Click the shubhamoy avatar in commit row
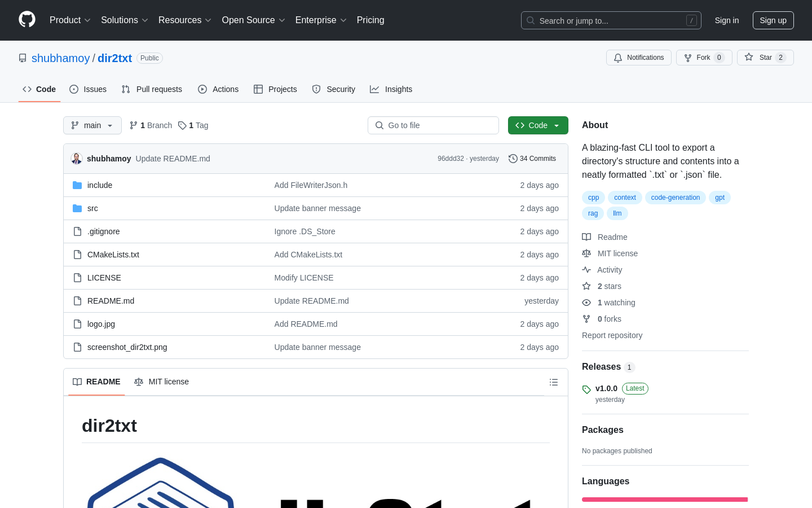 click(x=77, y=159)
